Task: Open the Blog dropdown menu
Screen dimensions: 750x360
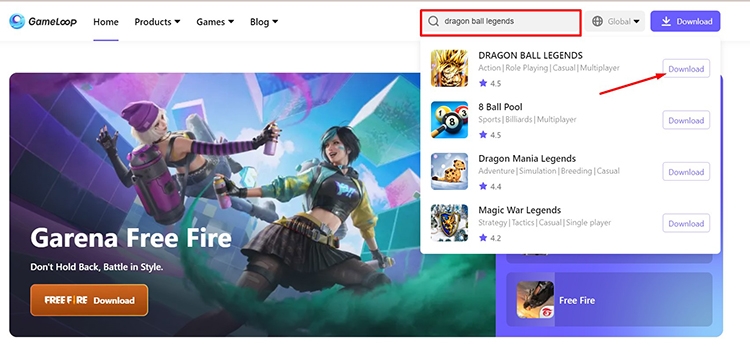Action: [264, 22]
